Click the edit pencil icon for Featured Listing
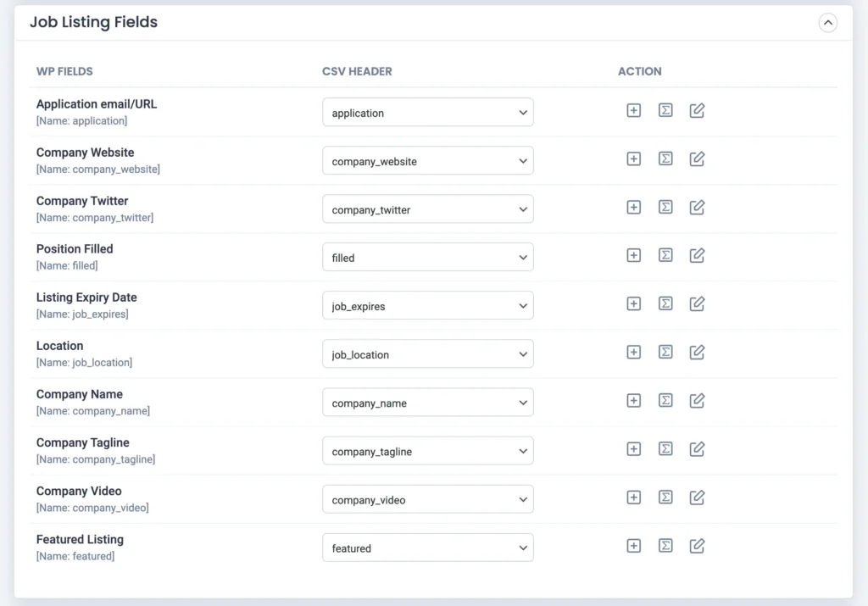The height and width of the screenshot is (606, 868). pos(697,546)
